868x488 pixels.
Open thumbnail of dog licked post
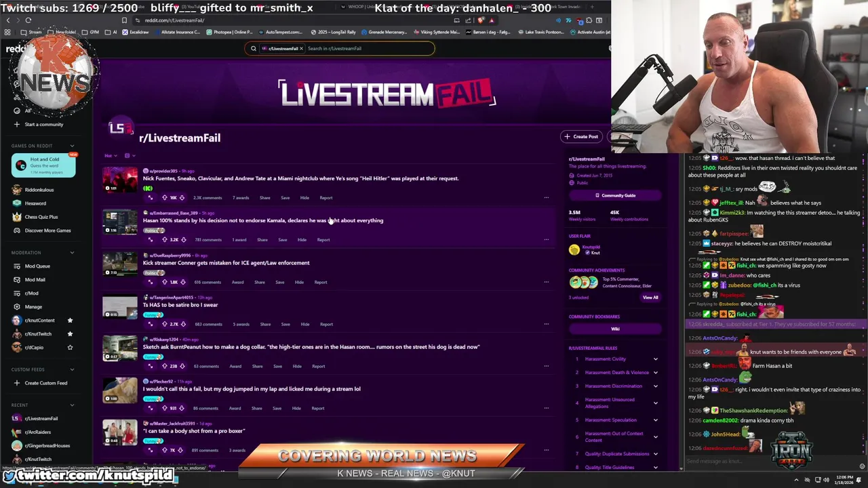[x=120, y=390]
